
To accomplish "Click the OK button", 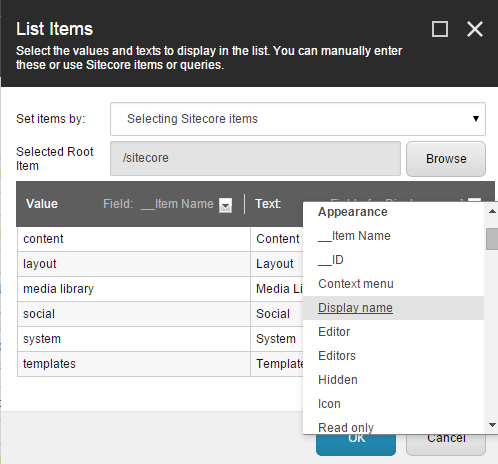I will click(356, 445).
